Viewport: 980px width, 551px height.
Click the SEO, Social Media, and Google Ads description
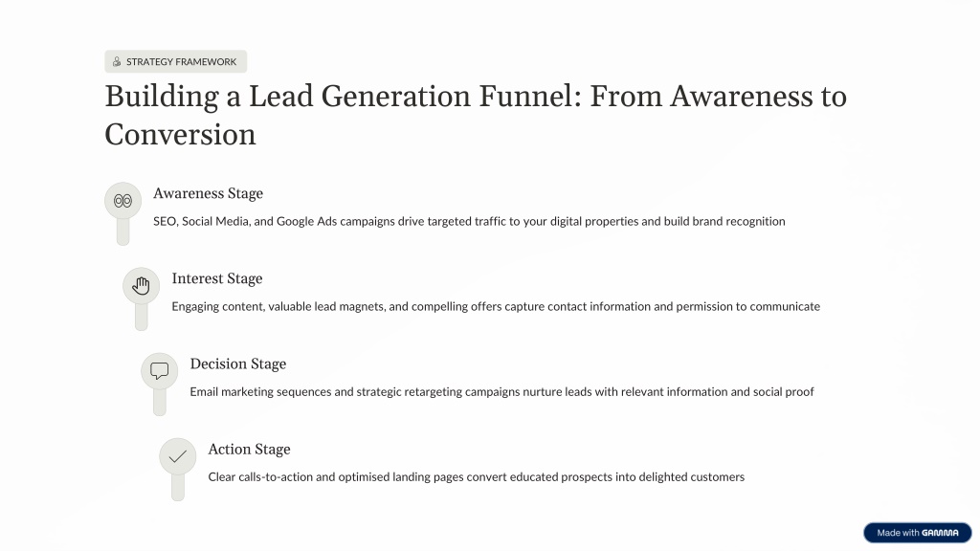tap(469, 221)
